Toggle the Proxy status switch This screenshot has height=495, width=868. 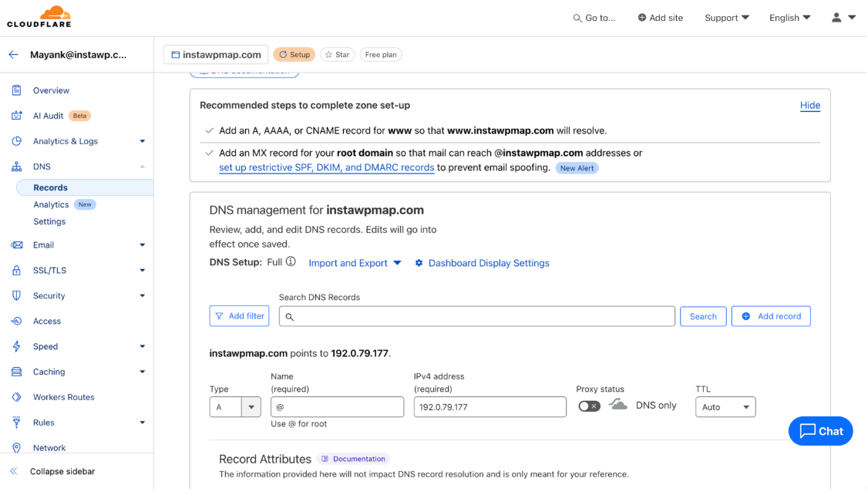click(x=589, y=406)
